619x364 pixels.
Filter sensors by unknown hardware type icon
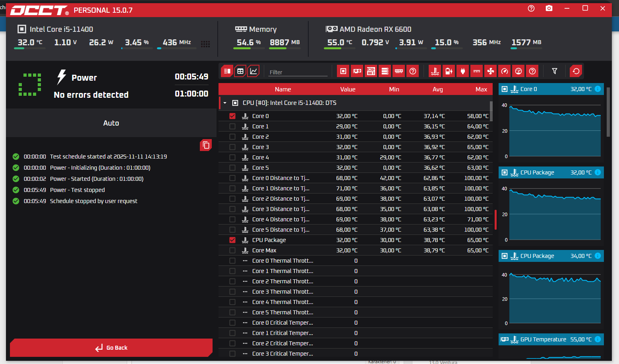pyautogui.click(x=413, y=71)
